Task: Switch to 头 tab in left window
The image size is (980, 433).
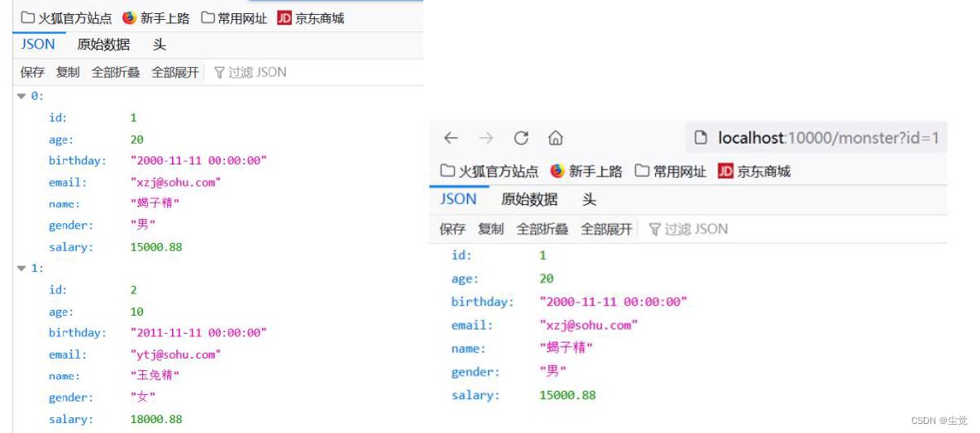Action: pos(160,45)
